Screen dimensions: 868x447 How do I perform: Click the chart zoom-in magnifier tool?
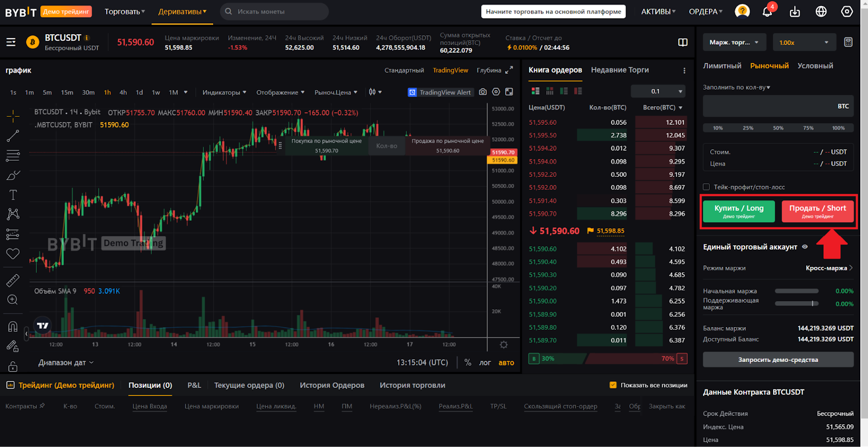(x=13, y=300)
